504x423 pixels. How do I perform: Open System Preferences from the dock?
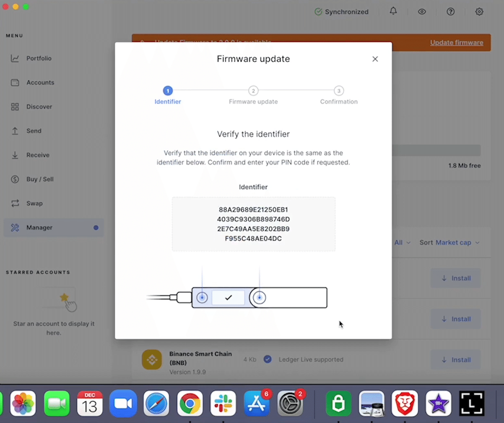(x=290, y=404)
